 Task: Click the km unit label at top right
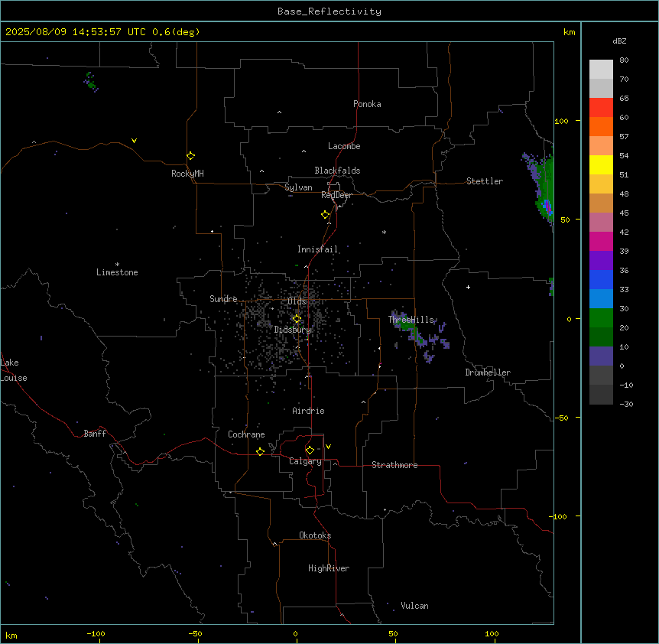(570, 32)
